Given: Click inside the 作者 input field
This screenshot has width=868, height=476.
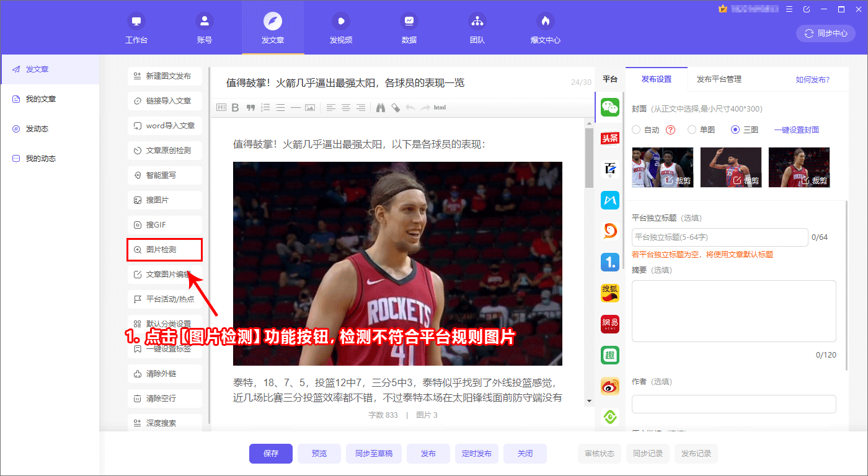Looking at the screenshot, I should point(733,403).
